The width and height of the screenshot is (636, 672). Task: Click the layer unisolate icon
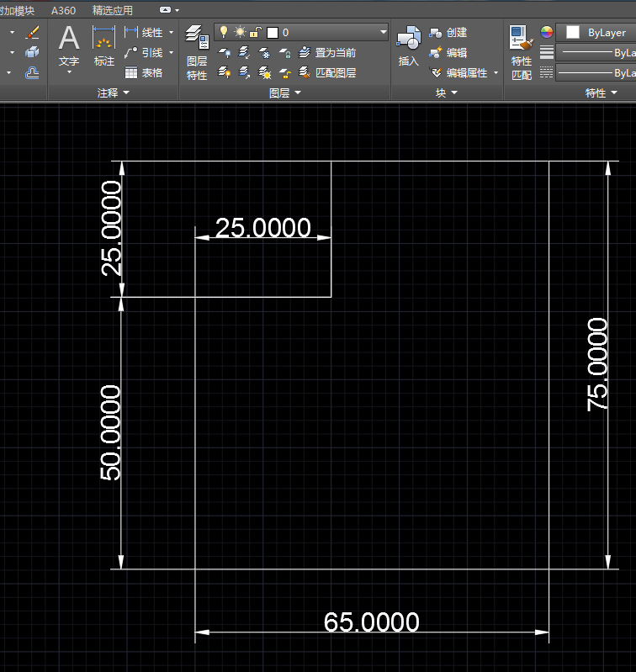tap(244, 73)
